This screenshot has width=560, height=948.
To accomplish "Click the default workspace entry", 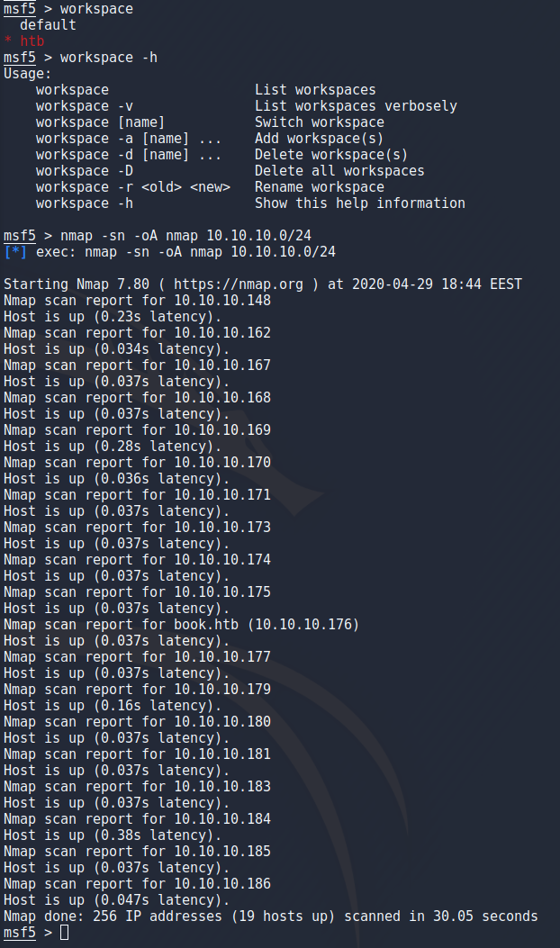I will click(x=48, y=25).
